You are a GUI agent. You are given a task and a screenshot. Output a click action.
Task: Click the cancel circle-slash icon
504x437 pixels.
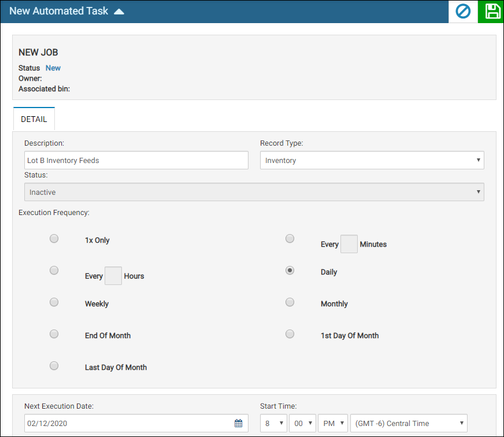(464, 12)
